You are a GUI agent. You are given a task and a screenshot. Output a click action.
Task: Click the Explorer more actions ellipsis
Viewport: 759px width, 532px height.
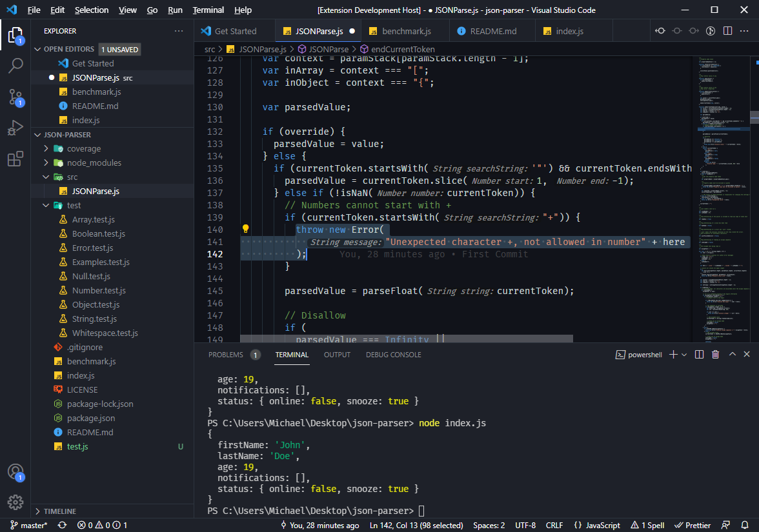[x=179, y=31]
